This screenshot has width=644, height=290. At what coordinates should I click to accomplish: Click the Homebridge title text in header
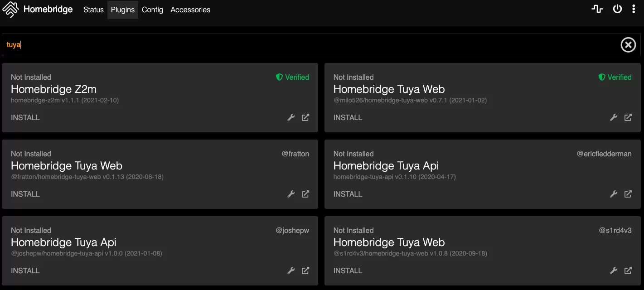coord(48,9)
